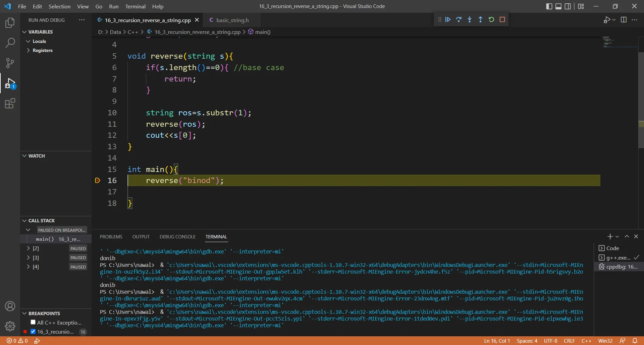Click the editor vertical scrollbar
Screen dimensions: 644x345
pyautogui.click(x=641, y=100)
